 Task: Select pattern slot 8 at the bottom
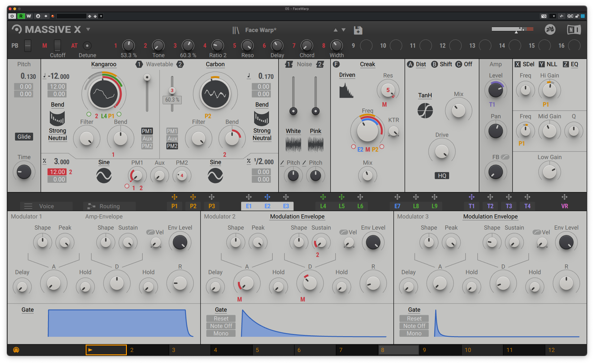(x=399, y=350)
